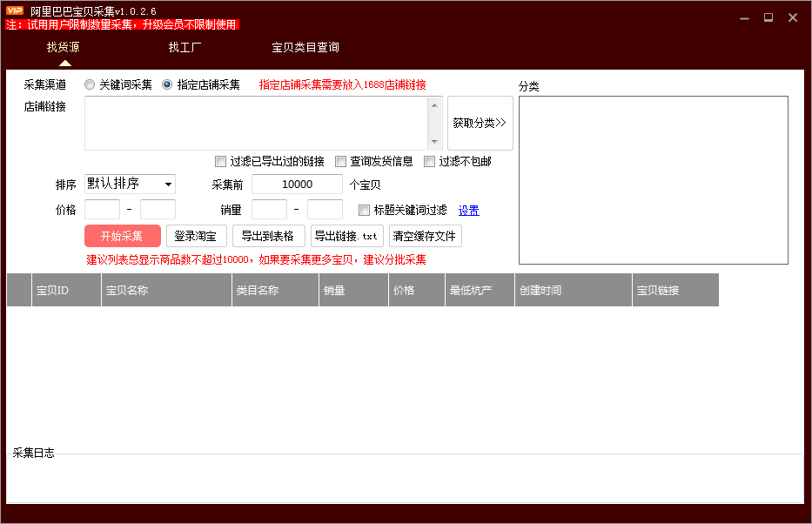Click the 类目名称 column header
Screen dimensions: 812x524
point(276,290)
